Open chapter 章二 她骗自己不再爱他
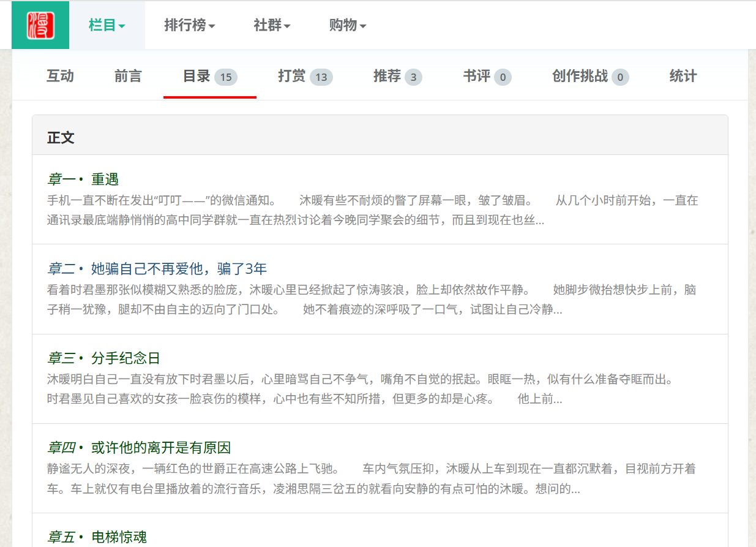The height and width of the screenshot is (547, 756). pos(157,269)
